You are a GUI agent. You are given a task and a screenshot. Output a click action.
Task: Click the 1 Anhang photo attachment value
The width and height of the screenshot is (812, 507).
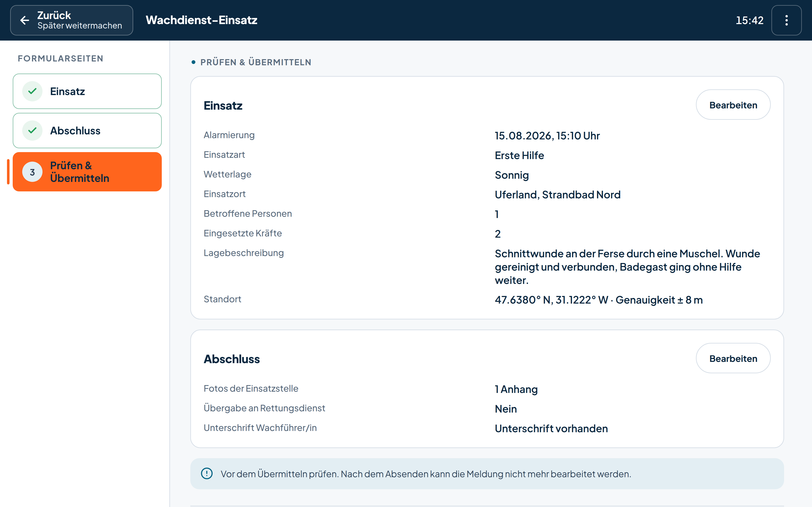tap(516, 389)
